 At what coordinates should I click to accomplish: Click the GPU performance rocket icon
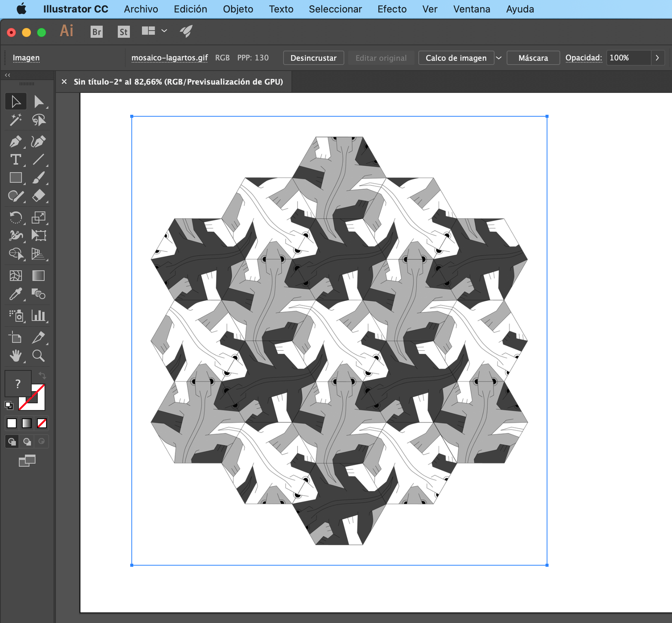(x=186, y=31)
